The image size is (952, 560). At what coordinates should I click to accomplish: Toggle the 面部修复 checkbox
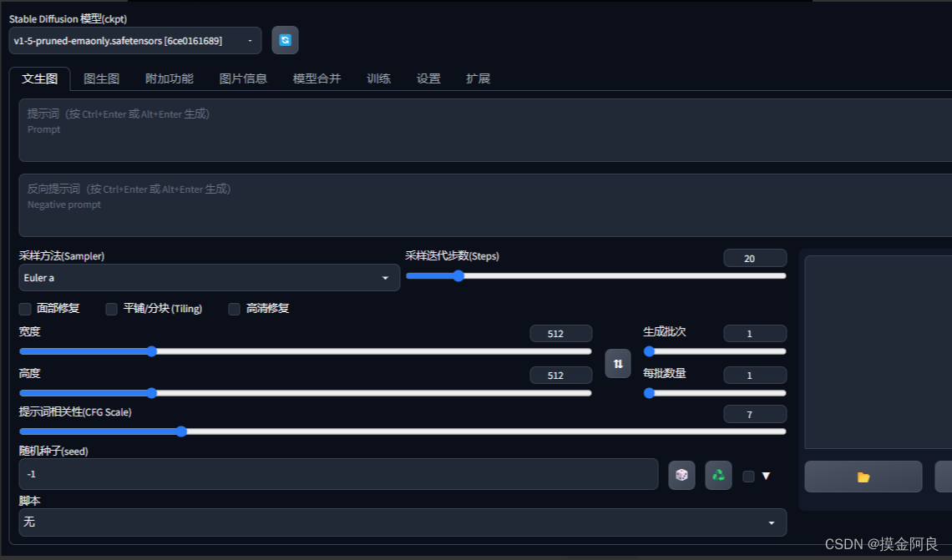[25, 309]
